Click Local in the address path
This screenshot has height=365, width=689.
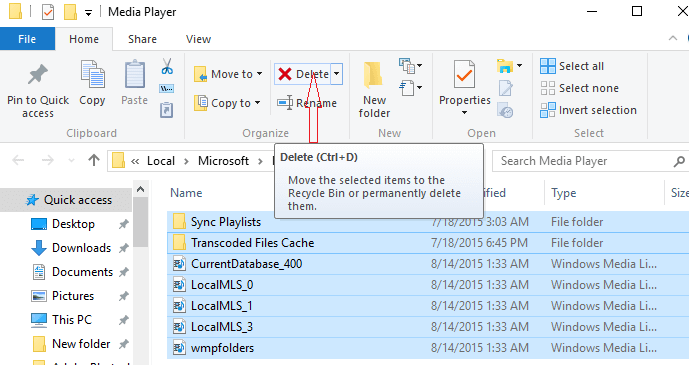click(161, 161)
